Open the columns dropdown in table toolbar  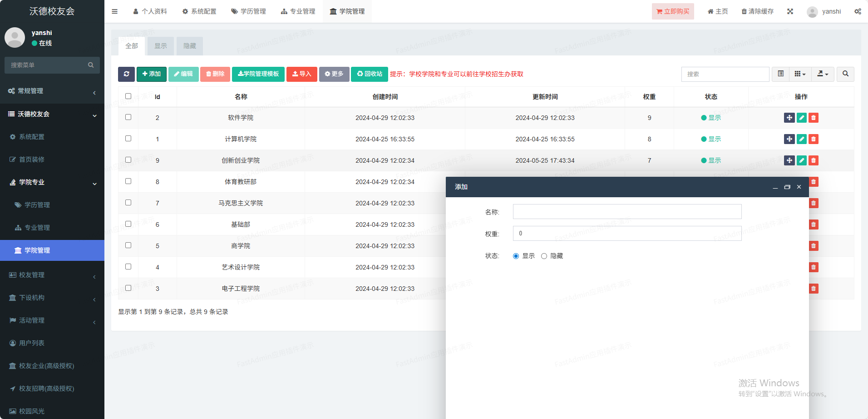click(x=800, y=74)
